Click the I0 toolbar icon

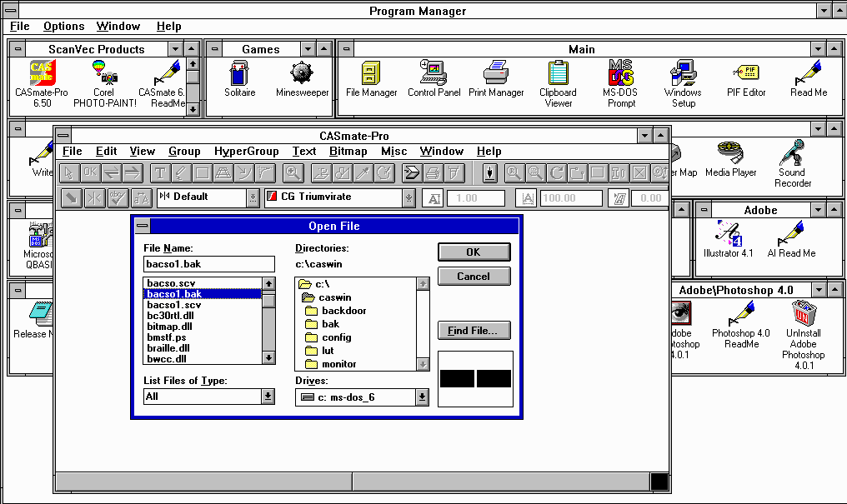(x=619, y=172)
